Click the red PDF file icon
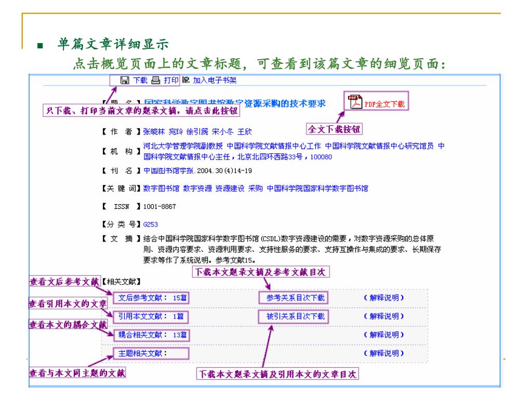The image size is (532, 399). [x=355, y=102]
